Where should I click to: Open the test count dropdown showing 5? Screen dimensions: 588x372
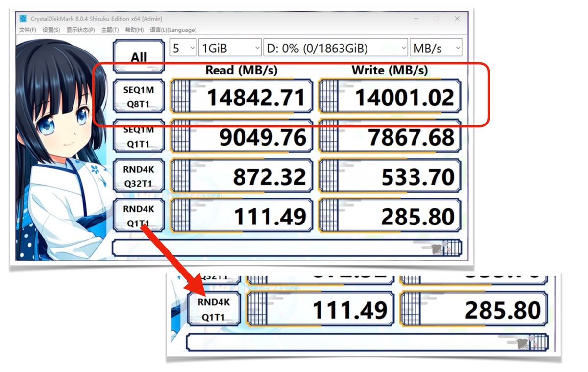[183, 48]
